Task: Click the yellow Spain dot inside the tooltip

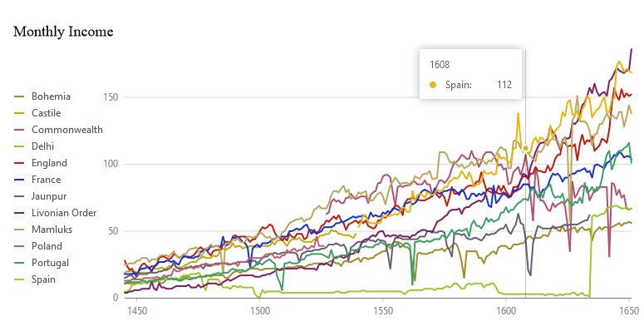Action: click(433, 85)
